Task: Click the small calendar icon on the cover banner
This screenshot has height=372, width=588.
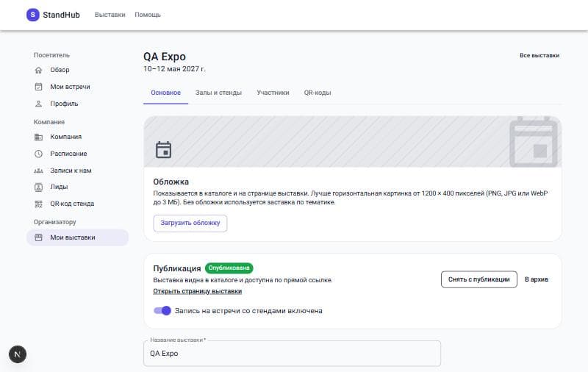Action: 163,150
